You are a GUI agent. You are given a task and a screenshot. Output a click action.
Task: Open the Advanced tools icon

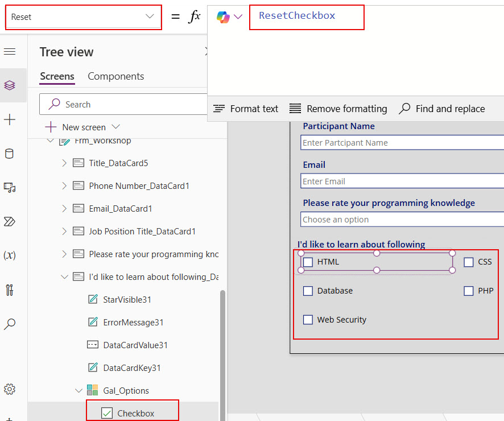point(10,290)
